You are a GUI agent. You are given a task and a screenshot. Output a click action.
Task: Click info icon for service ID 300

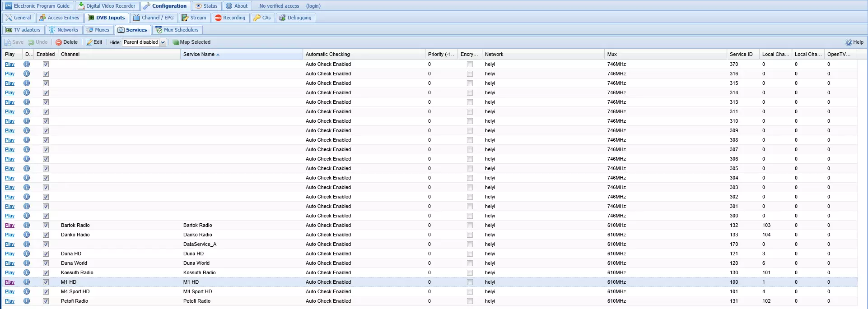click(x=27, y=216)
